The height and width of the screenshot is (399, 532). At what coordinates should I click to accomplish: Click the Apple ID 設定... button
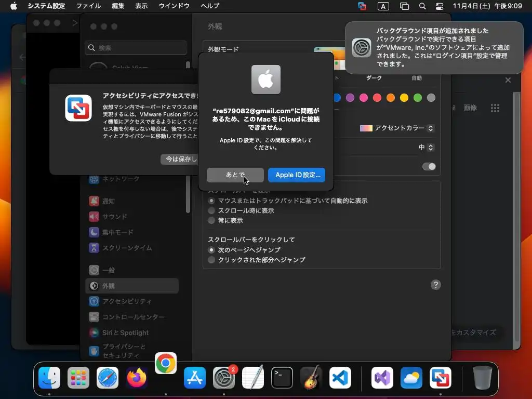tap(297, 175)
